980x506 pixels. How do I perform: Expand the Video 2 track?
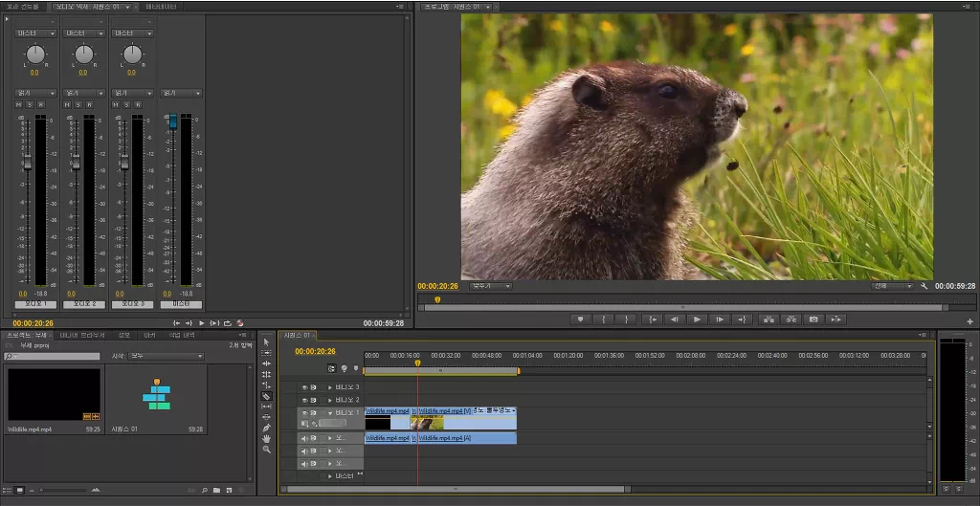[x=330, y=400]
